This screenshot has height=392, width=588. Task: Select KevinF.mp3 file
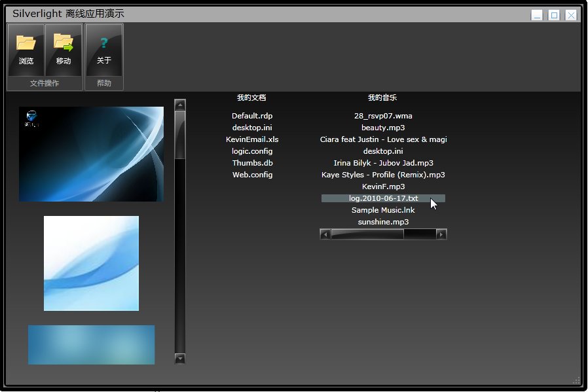(x=383, y=187)
